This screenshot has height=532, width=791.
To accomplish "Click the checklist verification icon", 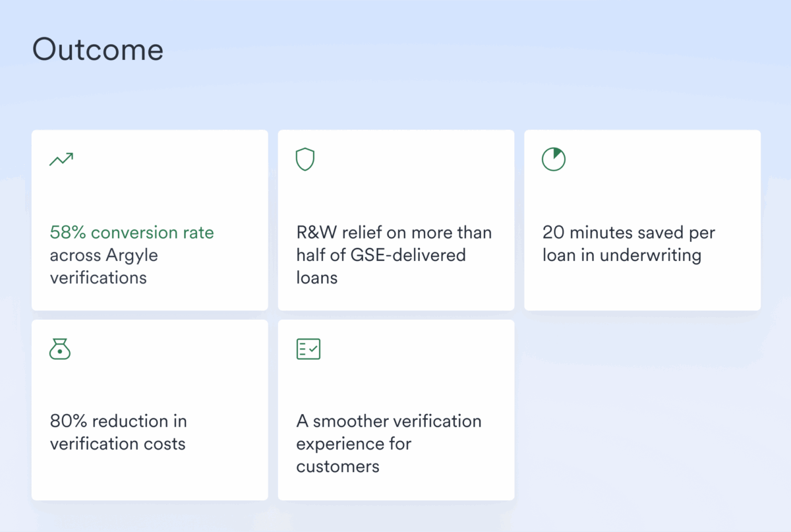I will [x=308, y=349].
